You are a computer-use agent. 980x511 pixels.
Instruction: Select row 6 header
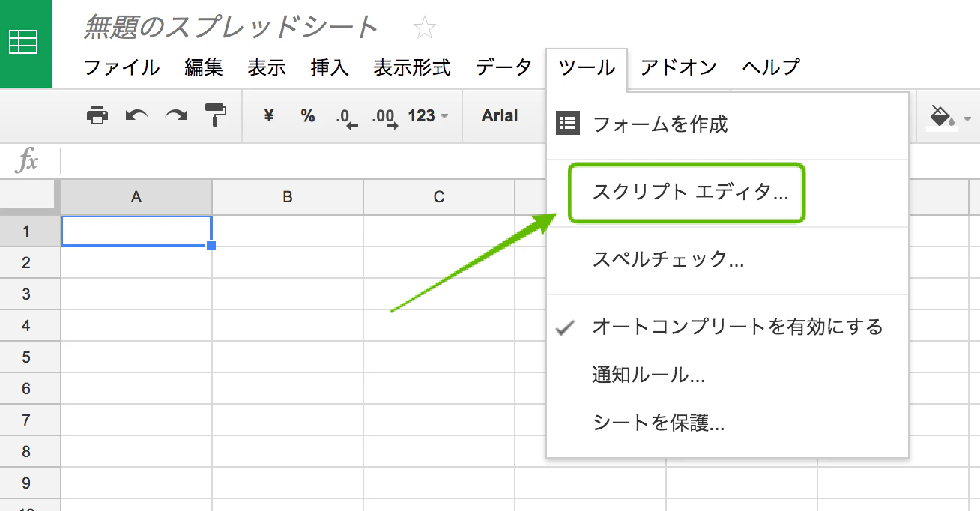(x=27, y=388)
